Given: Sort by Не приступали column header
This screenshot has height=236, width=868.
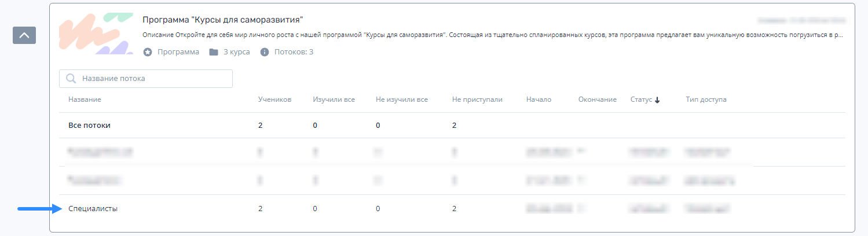Looking at the screenshot, I should pos(477,99).
